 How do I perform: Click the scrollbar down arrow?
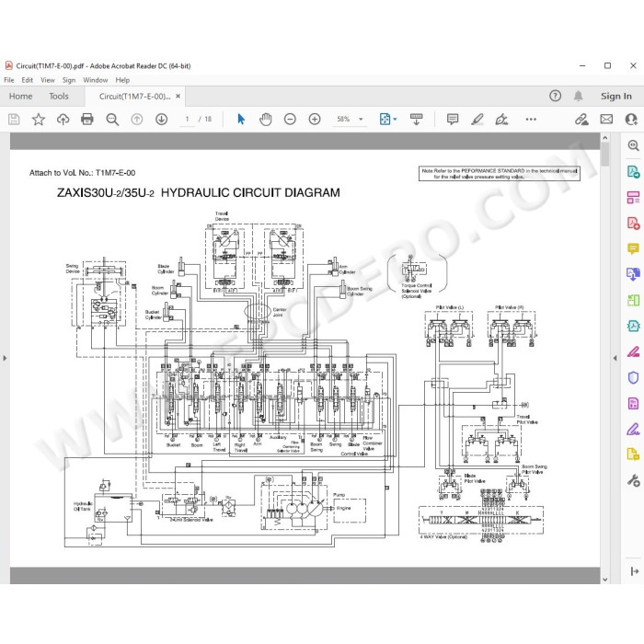tap(605, 580)
